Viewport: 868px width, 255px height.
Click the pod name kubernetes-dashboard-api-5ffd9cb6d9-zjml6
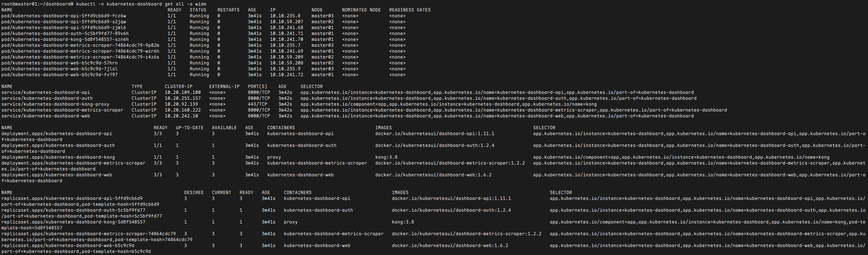tap(64, 28)
